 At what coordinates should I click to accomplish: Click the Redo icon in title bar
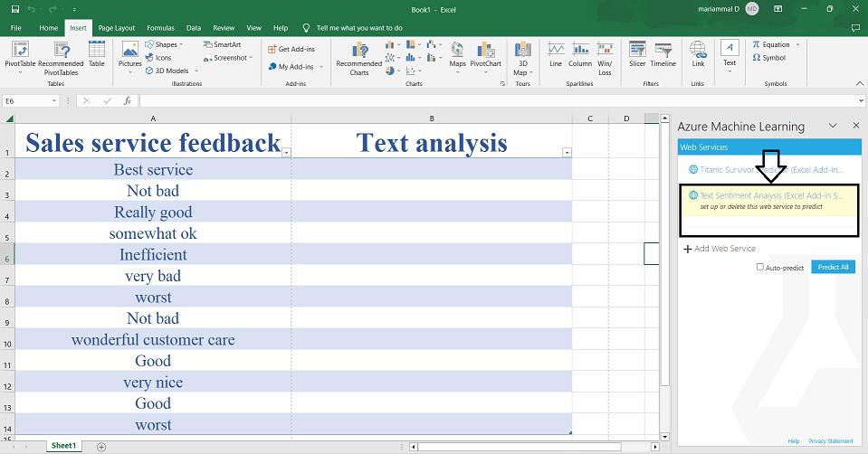(x=52, y=9)
